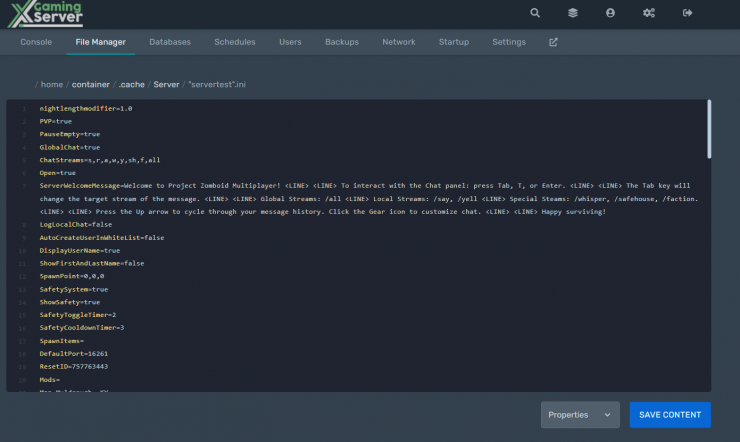The width and height of the screenshot is (740, 442).
Task: Open the Backups tab
Action: point(342,43)
